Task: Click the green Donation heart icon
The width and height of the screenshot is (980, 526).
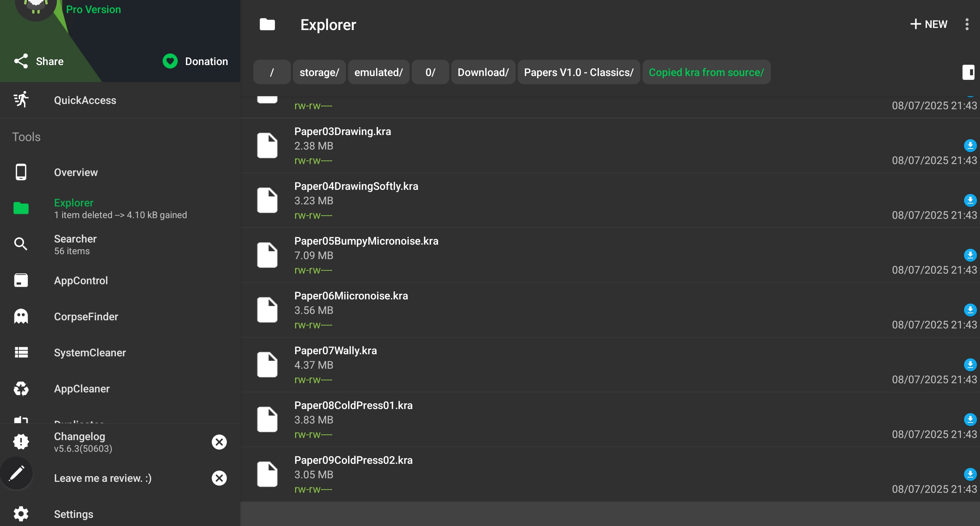Action: [x=170, y=61]
